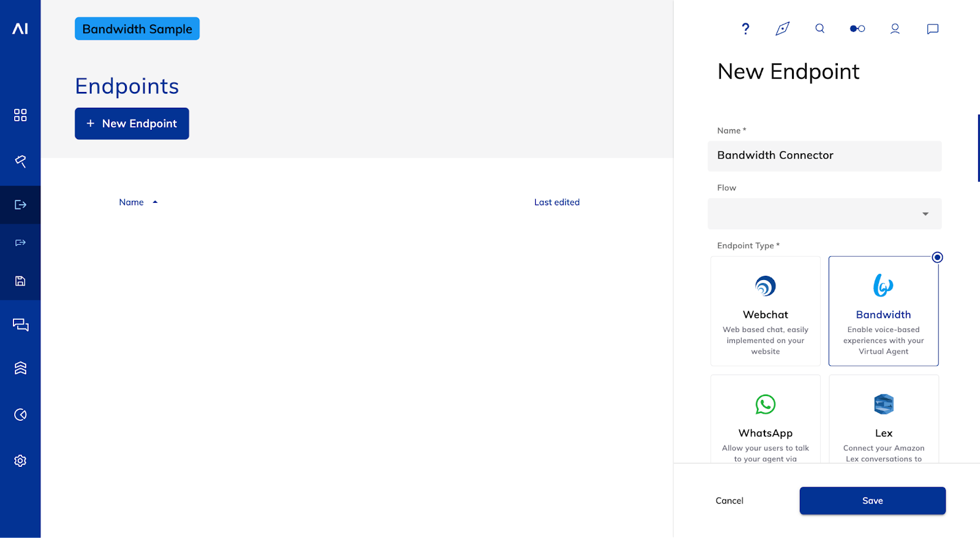Select the Bandwidth endpoint type card
Screen dimensions: 980x538
(x=883, y=311)
